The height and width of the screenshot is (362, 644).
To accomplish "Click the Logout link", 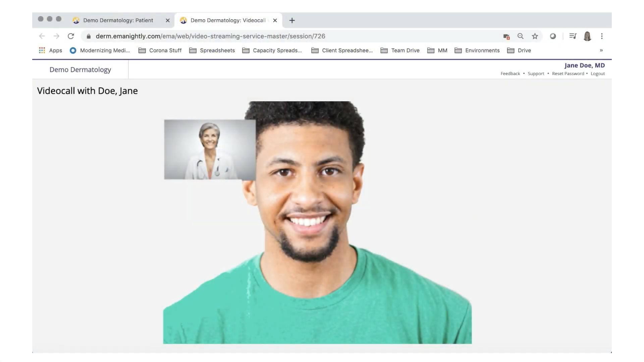I will click(x=597, y=74).
